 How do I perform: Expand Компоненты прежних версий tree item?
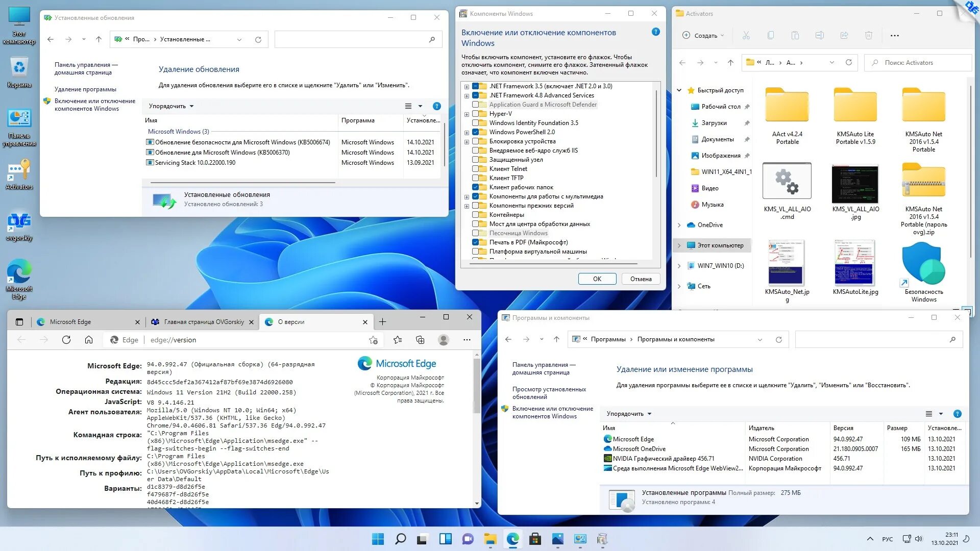[468, 205]
